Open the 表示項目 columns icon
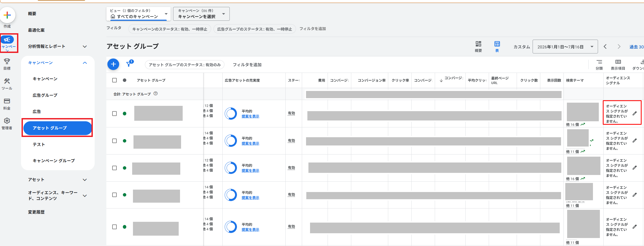The height and width of the screenshot is (246, 644). pos(618,62)
